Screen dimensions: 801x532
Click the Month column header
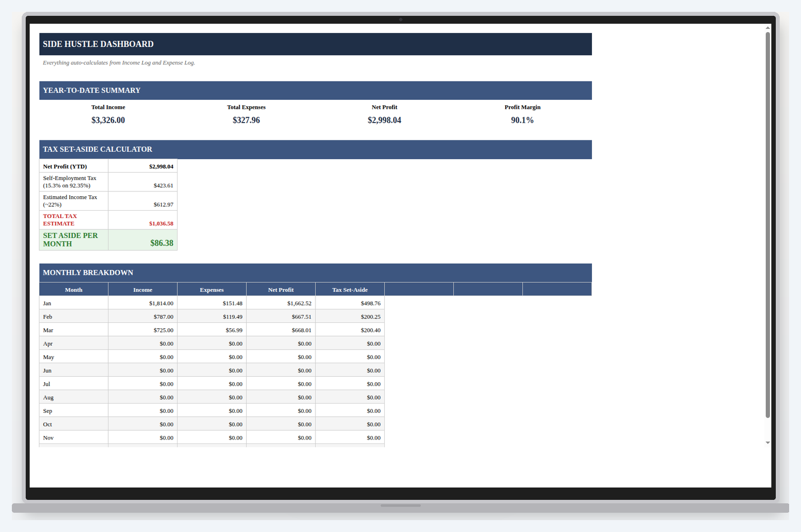click(74, 290)
